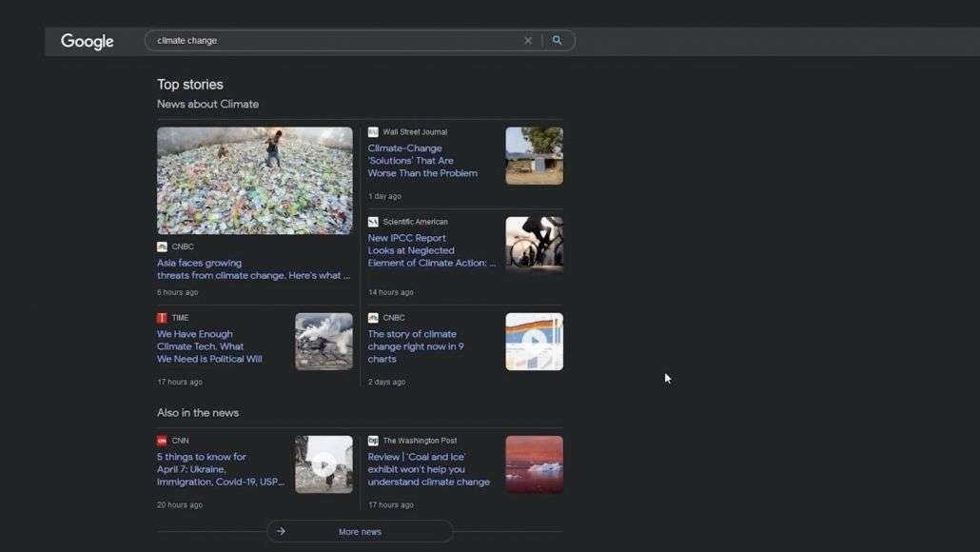The height and width of the screenshot is (552, 980).
Task: Click the 'Wall Street Journal' source name
Action: (x=415, y=132)
